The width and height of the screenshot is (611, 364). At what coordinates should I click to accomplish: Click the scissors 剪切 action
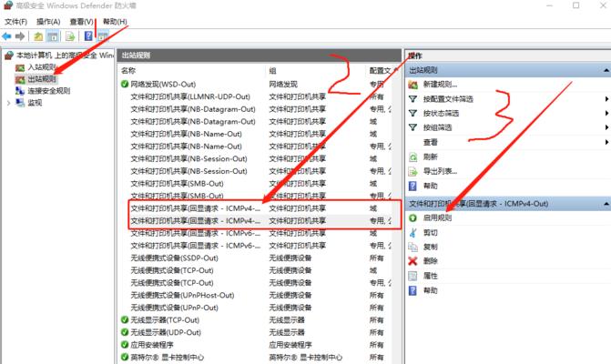(430, 233)
